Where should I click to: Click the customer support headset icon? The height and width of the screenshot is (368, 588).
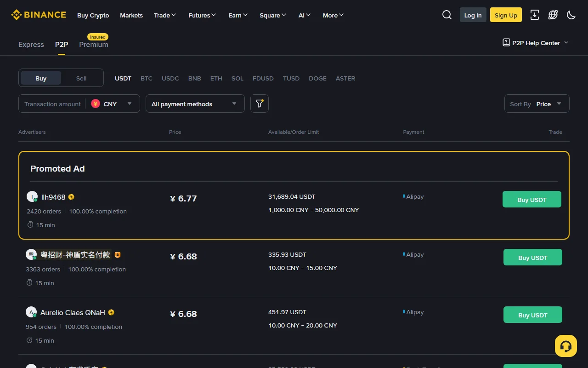(566, 346)
